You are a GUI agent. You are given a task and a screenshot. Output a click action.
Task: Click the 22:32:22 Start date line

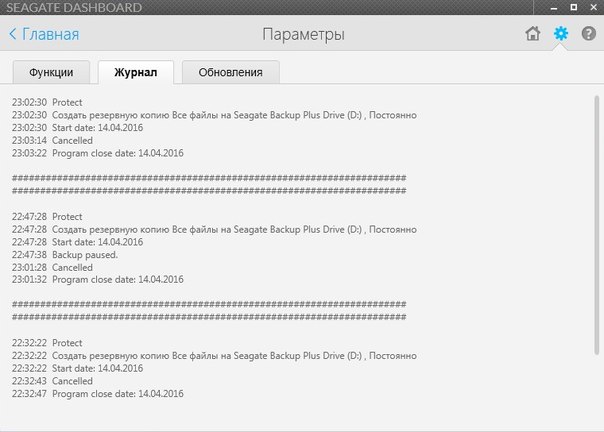77,368
